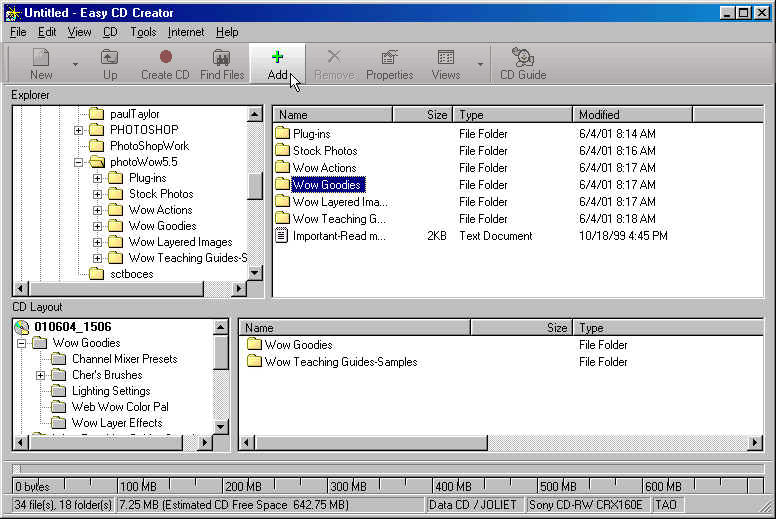This screenshot has height=519, width=776.
Task: Expand Wow Actions tree node
Action: [x=97, y=210]
